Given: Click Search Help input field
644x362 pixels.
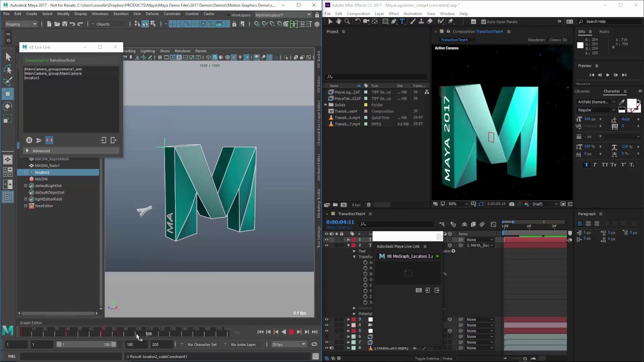Looking at the screenshot, I should point(608,22).
